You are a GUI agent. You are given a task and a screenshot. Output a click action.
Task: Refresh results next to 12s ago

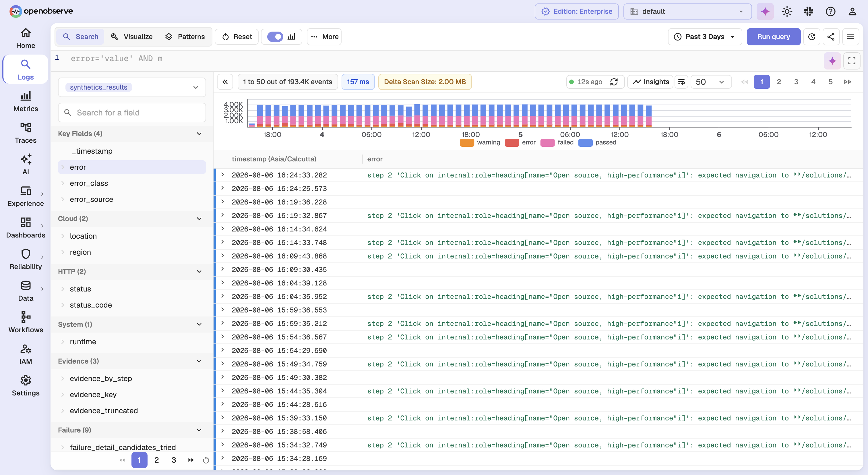614,82
